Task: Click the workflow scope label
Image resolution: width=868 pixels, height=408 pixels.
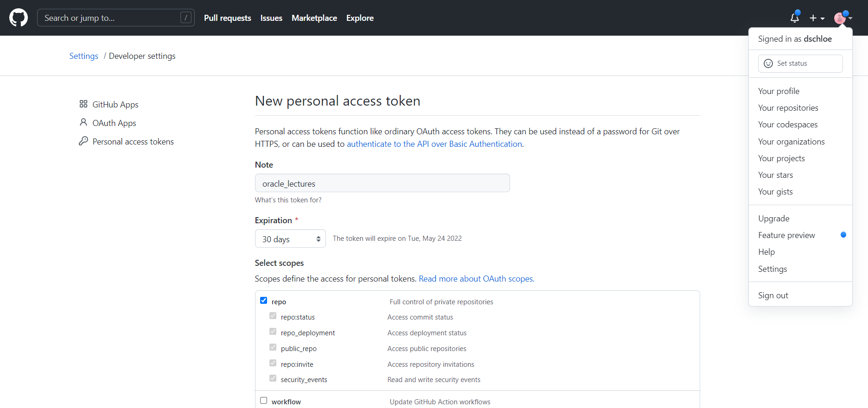Action: (x=286, y=402)
